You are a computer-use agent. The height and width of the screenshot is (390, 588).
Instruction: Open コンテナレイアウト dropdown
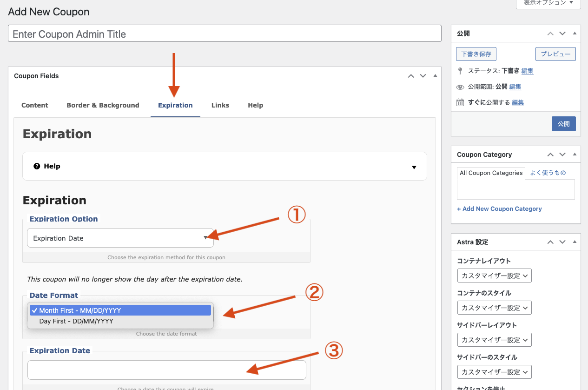pos(494,276)
